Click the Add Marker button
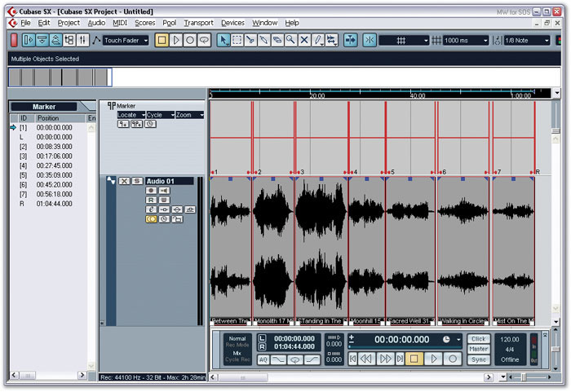This screenshot has height=392, width=571. pyautogui.click(x=123, y=124)
